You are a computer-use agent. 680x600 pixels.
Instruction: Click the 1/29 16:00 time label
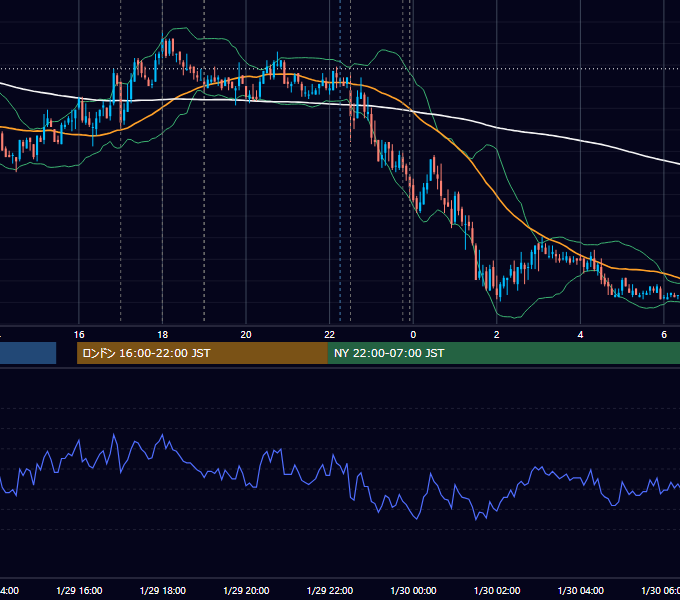(x=79, y=590)
